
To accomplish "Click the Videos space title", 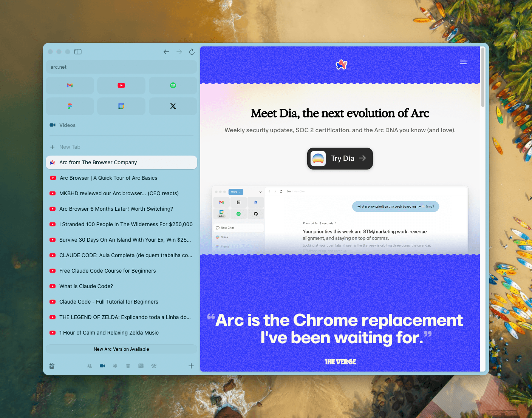I will [67, 125].
